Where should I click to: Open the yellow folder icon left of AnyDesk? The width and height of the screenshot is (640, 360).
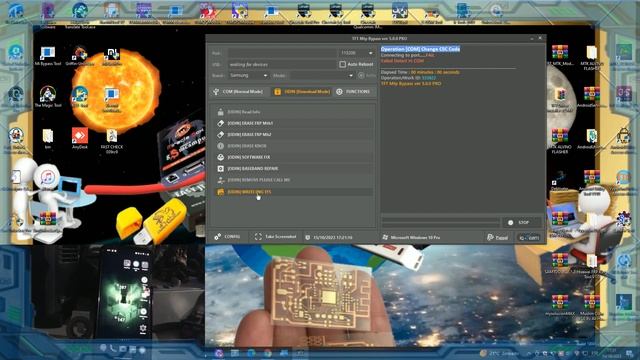[x=48, y=138]
